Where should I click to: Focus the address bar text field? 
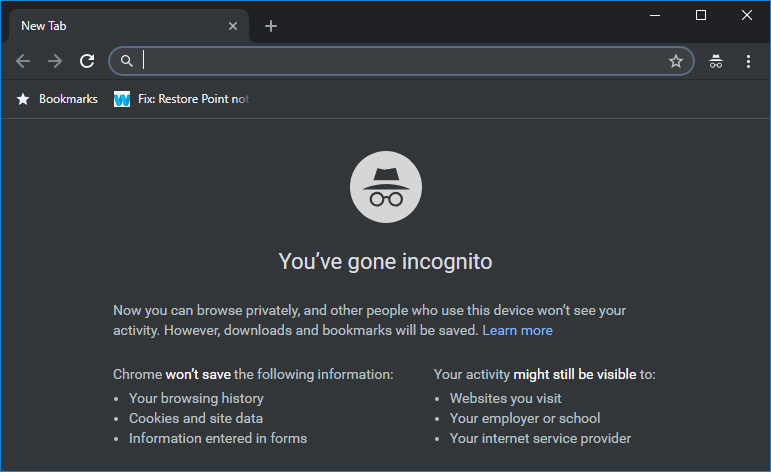tap(400, 61)
